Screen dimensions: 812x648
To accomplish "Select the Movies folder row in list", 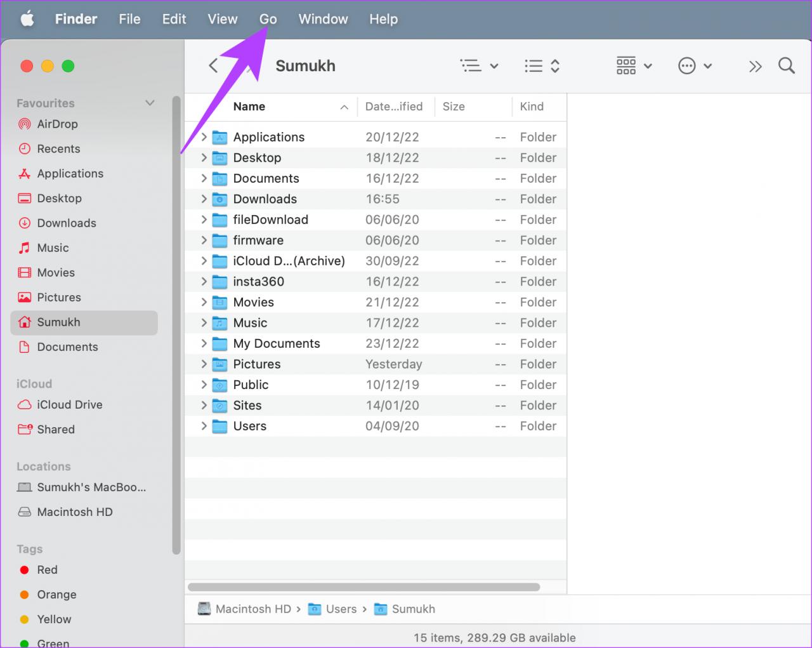I will (376, 302).
